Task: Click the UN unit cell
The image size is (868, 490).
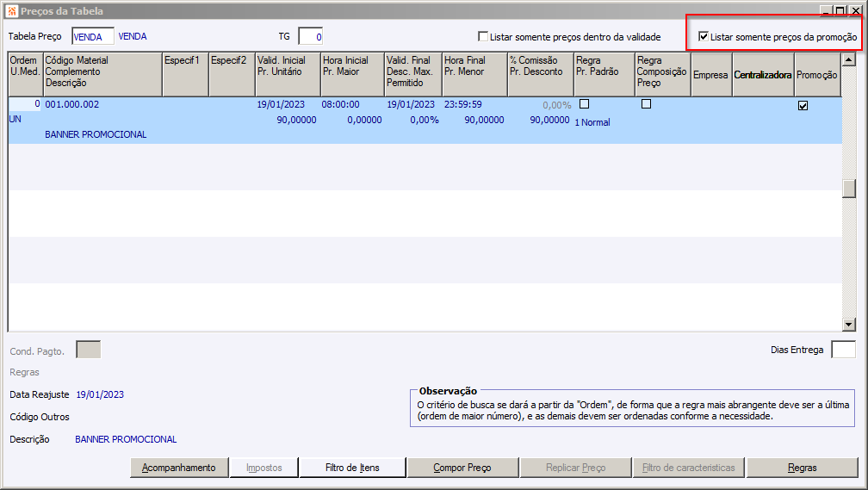Action: pyautogui.click(x=15, y=119)
